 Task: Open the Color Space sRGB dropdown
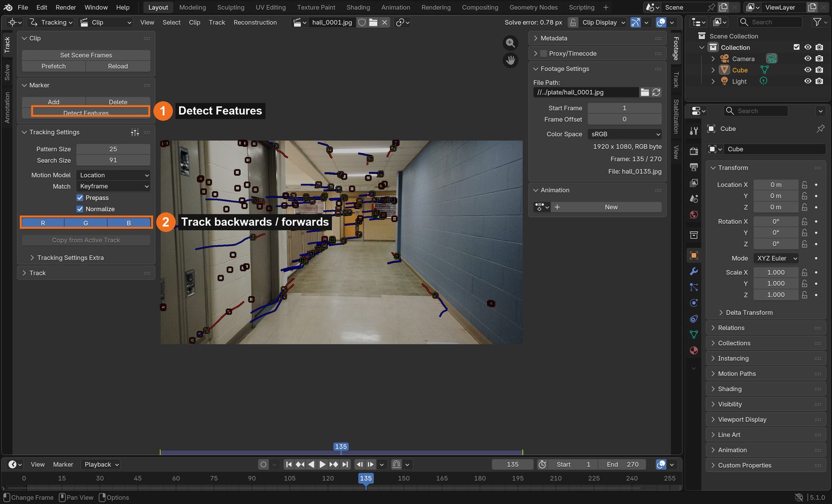click(x=625, y=134)
